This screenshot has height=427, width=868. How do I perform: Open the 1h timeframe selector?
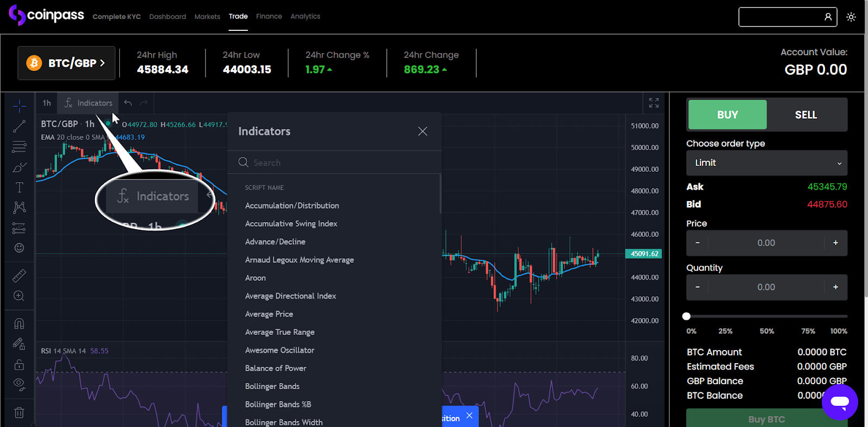click(x=47, y=103)
